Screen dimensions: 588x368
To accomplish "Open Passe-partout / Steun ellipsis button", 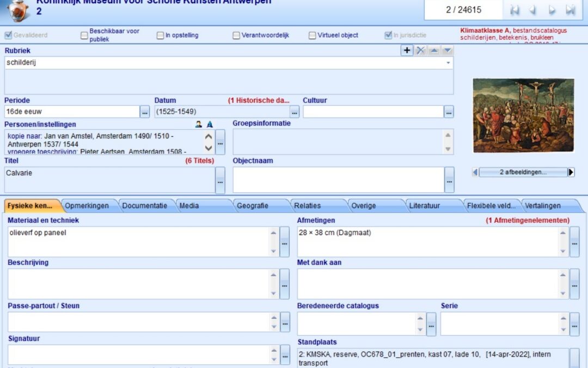I will point(285,322).
